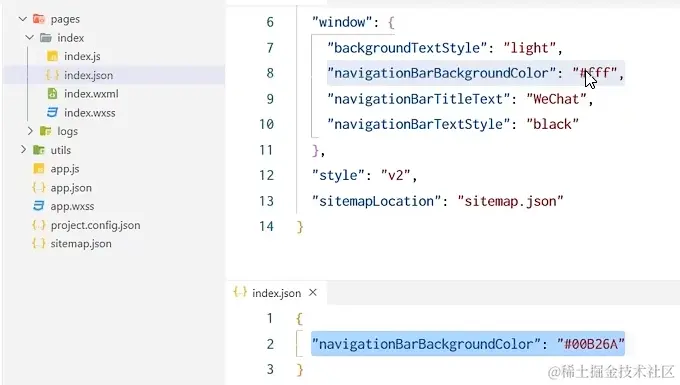The image size is (680, 385).
Task: Click the index folder icon
Action: point(46,38)
